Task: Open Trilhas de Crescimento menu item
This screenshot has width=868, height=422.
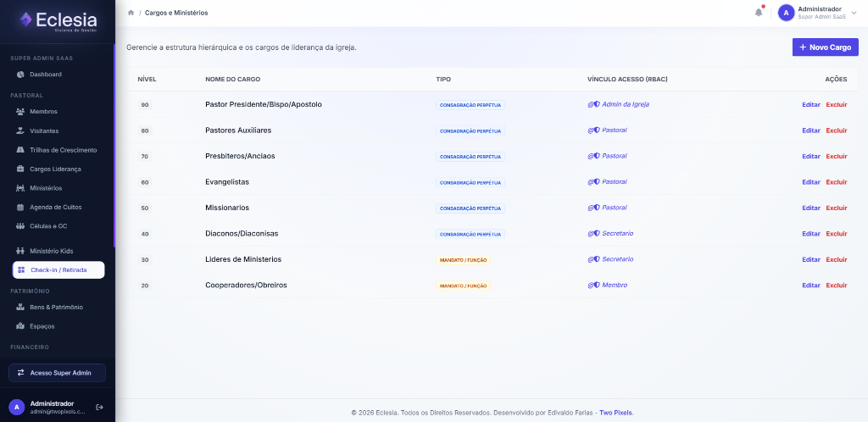Action: (63, 150)
